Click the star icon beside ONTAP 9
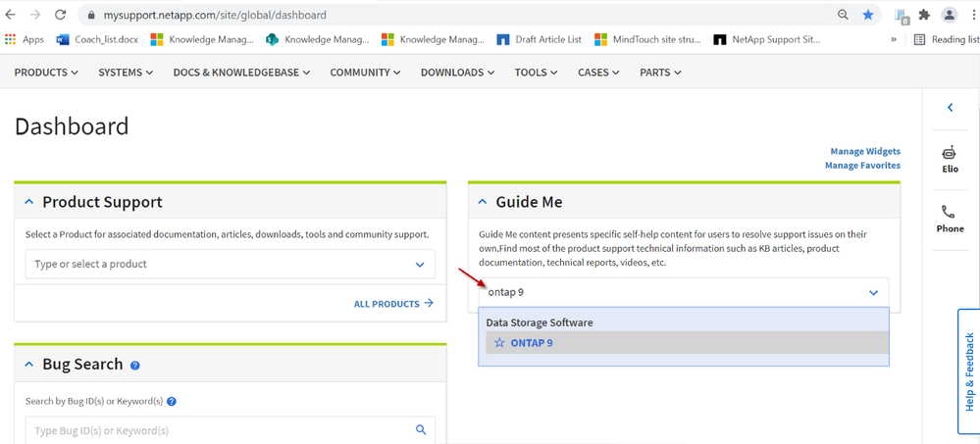 [499, 343]
